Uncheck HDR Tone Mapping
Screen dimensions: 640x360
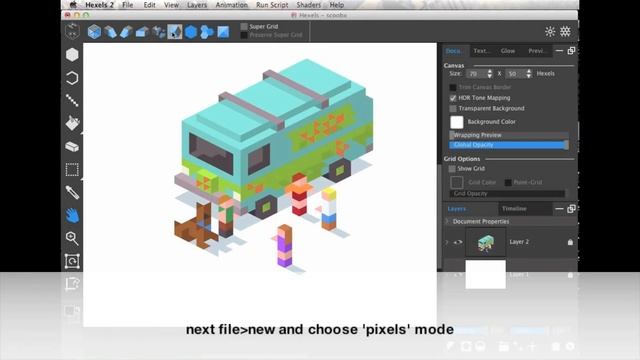click(453, 98)
